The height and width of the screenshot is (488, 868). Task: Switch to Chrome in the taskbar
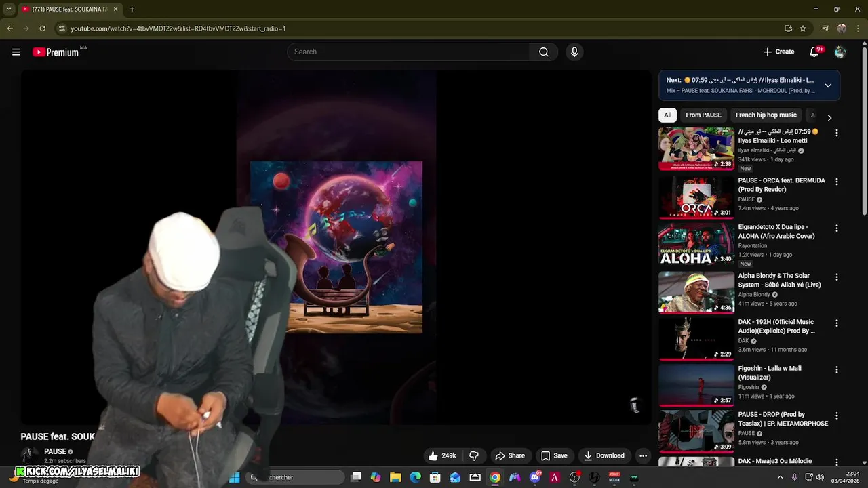[495, 477]
